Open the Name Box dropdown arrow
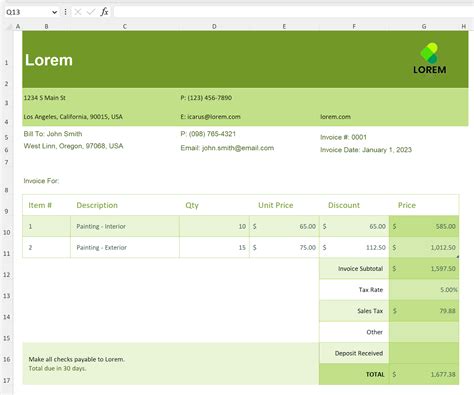The width and height of the screenshot is (474, 395). (54, 12)
